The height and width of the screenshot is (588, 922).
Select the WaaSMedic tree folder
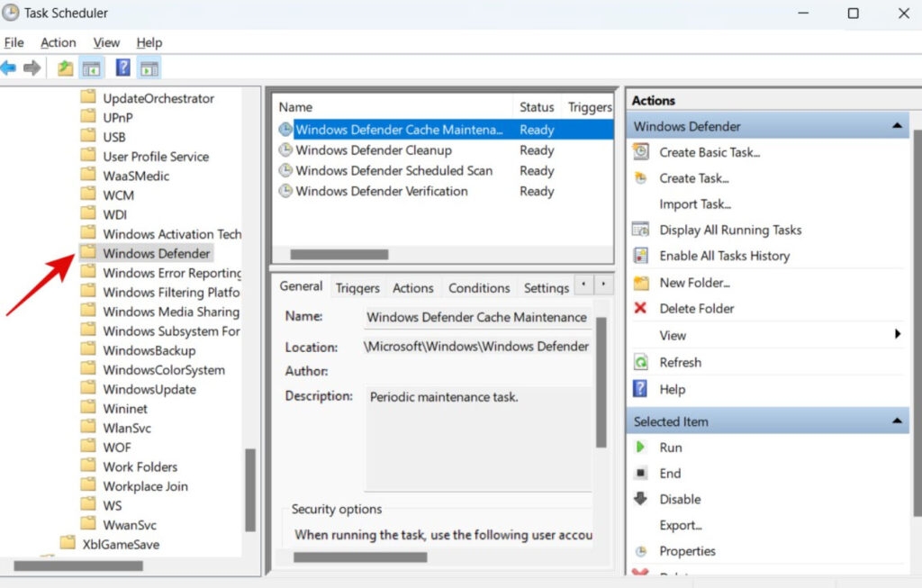136,176
